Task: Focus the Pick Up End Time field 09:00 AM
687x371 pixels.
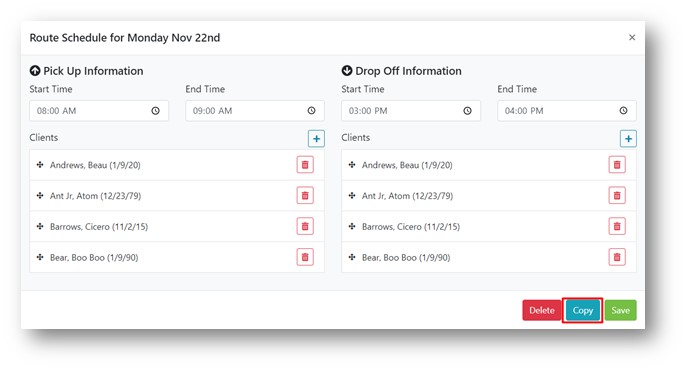Action: [x=255, y=111]
